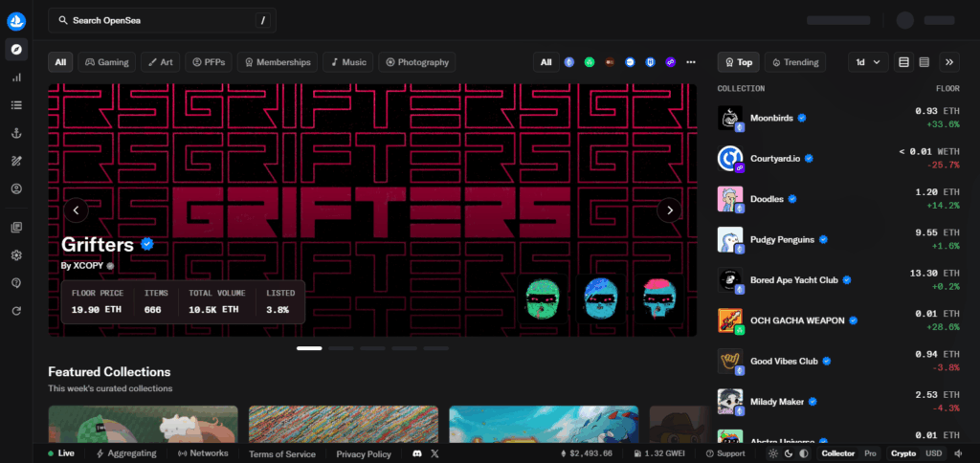Open the stats bar chart sidebar icon
980x463 pixels.
pos(16,77)
